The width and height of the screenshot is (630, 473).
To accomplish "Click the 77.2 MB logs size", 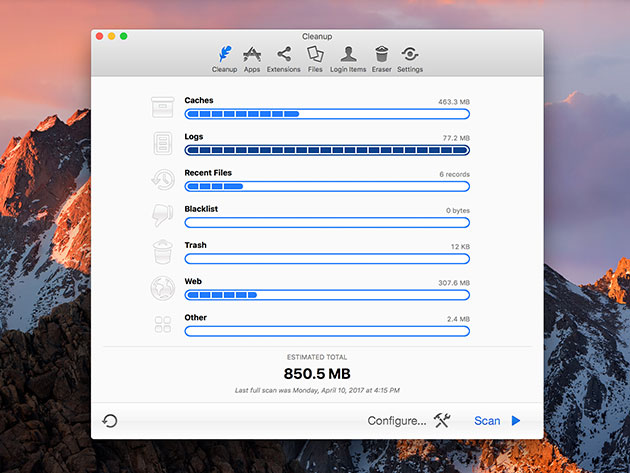I will pos(456,138).
